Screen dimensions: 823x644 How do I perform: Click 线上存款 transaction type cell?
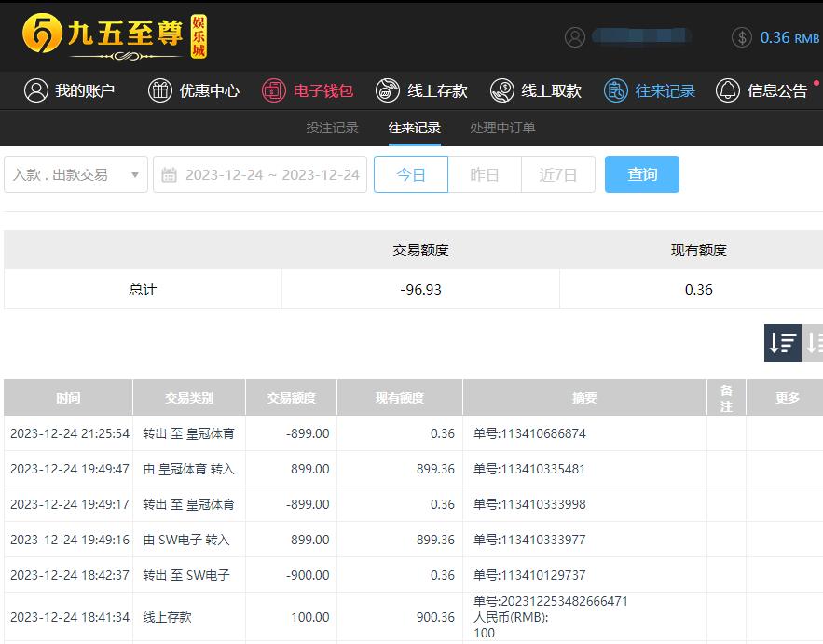pyautogui.click(x=168, y=617)
